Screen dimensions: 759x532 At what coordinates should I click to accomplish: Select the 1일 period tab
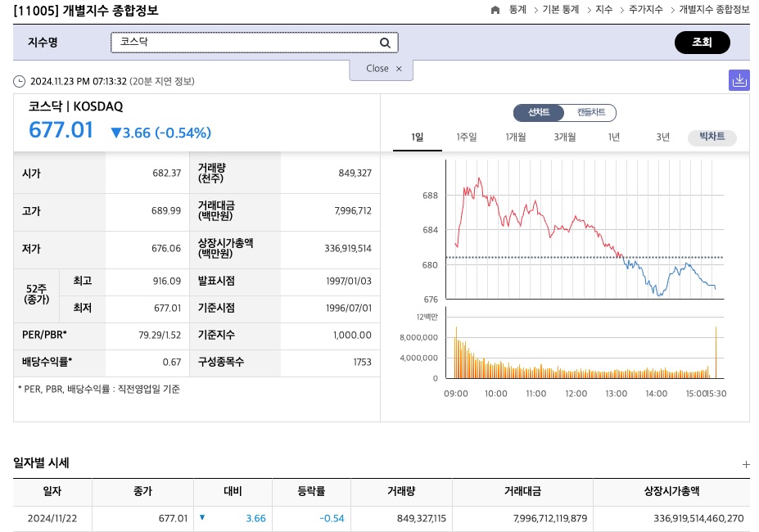[x=418, y=137]
